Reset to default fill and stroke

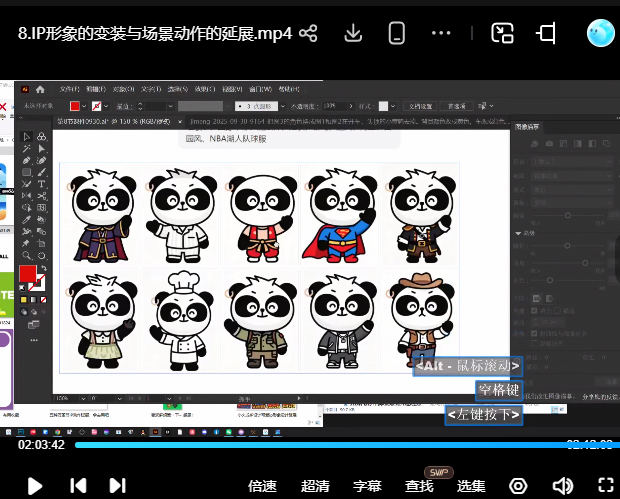click(x=22, y=287)
